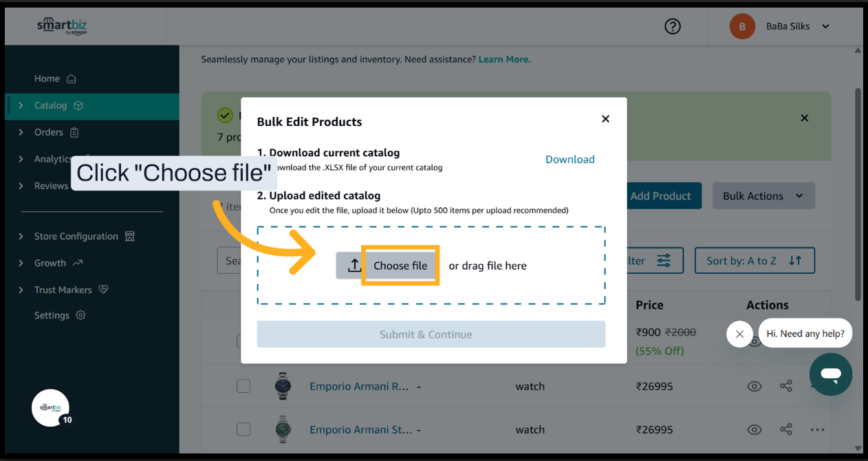
Task: Click the Choose file button
Action: tap(400, 266)
